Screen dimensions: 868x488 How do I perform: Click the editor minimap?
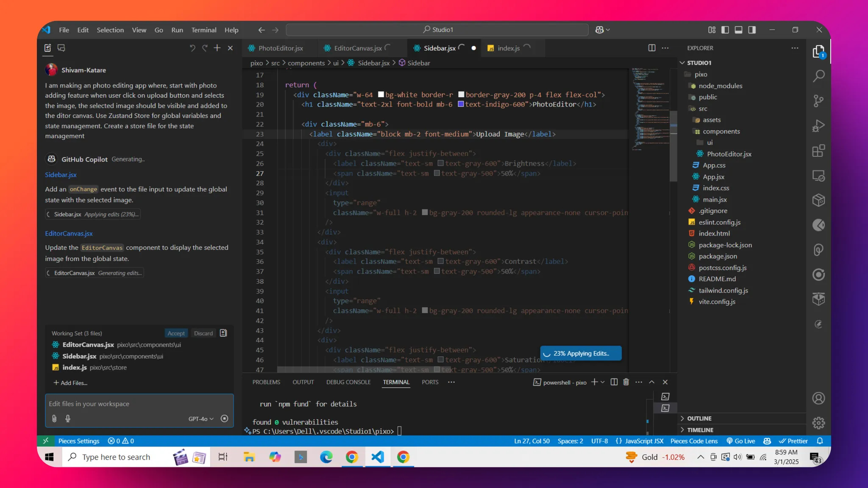click(x=650, y=110)
